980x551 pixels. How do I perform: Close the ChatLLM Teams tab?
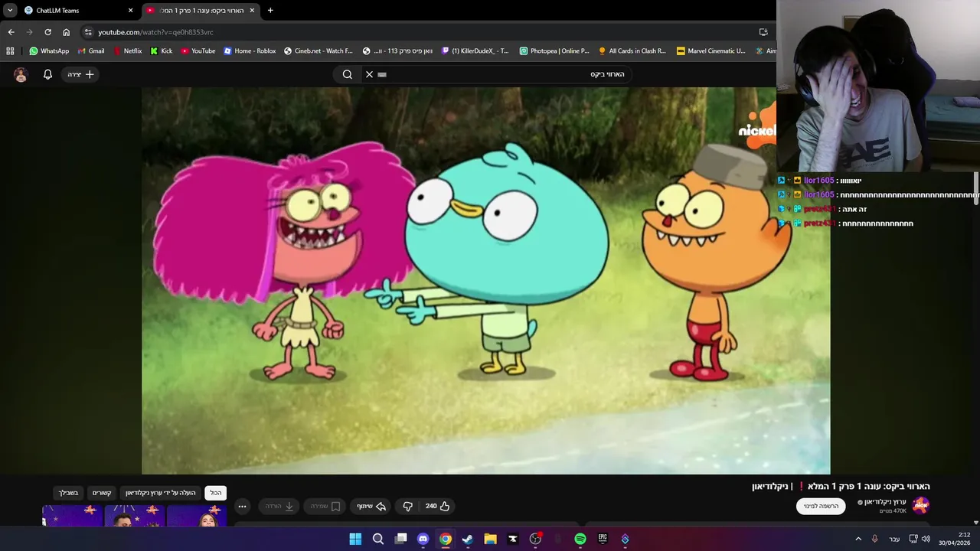click(130, 11)
